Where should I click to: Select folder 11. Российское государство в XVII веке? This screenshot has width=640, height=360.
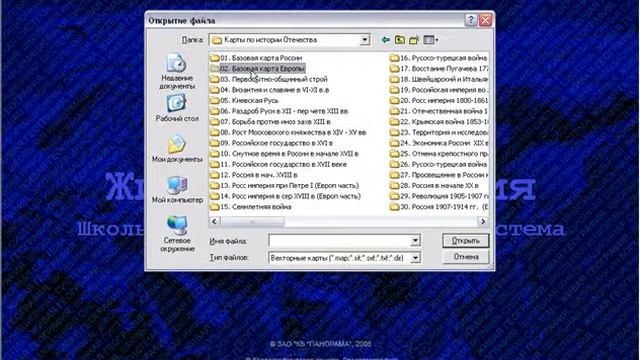click(x=279, y=164)
